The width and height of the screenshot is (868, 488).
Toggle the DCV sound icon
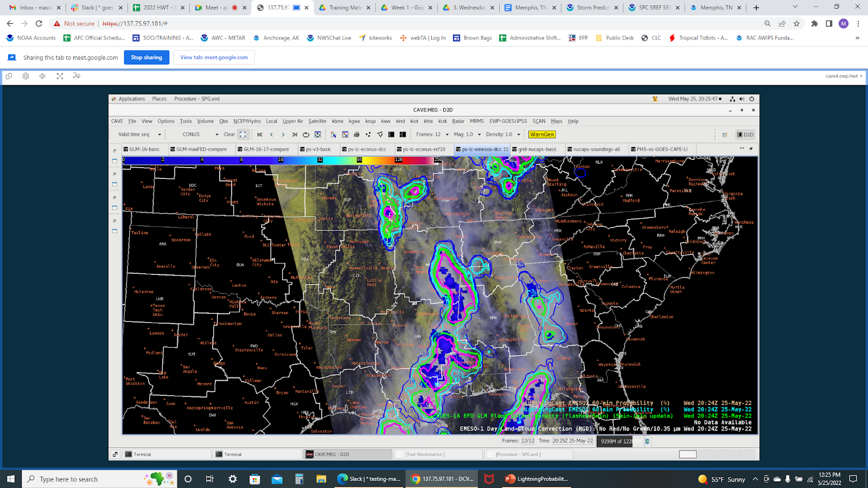[42, 76]
